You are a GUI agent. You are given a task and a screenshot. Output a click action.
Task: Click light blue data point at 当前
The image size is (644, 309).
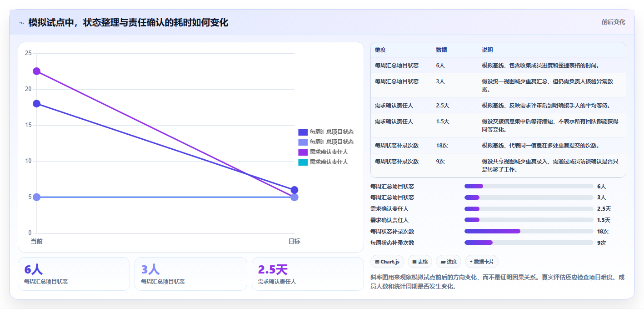36,197
